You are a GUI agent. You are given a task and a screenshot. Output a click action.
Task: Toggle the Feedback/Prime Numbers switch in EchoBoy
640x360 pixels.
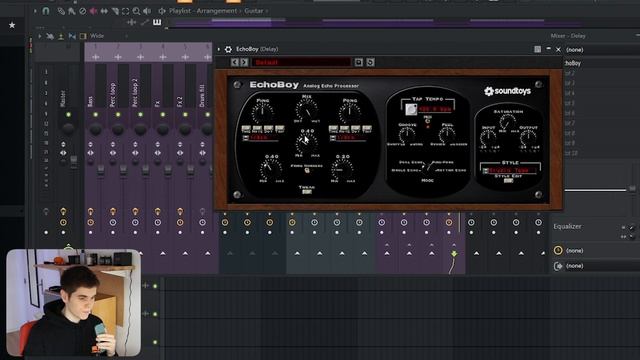tap(307, 171)
